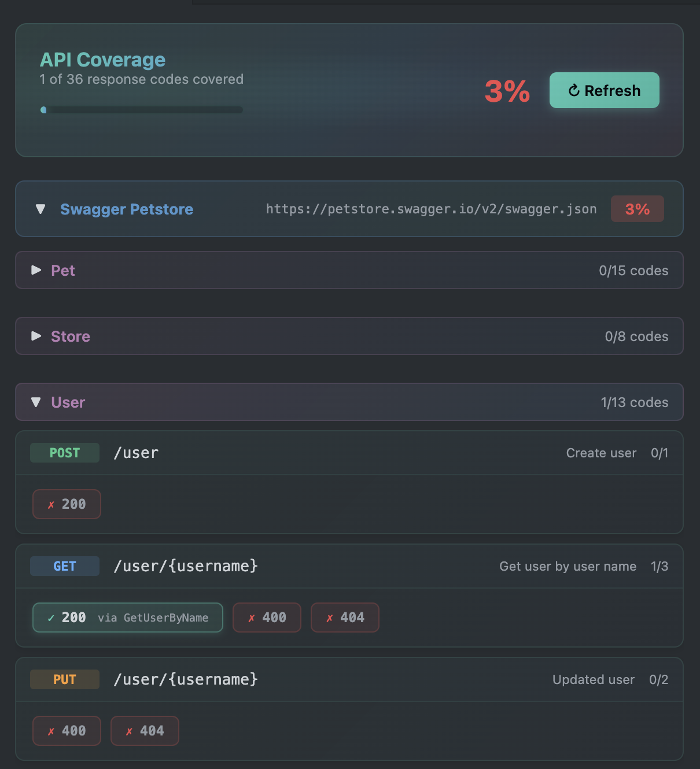700x769 pixels.
Task: Click the uncovered 200 code under POST /user
Action: tap(67, 504)
